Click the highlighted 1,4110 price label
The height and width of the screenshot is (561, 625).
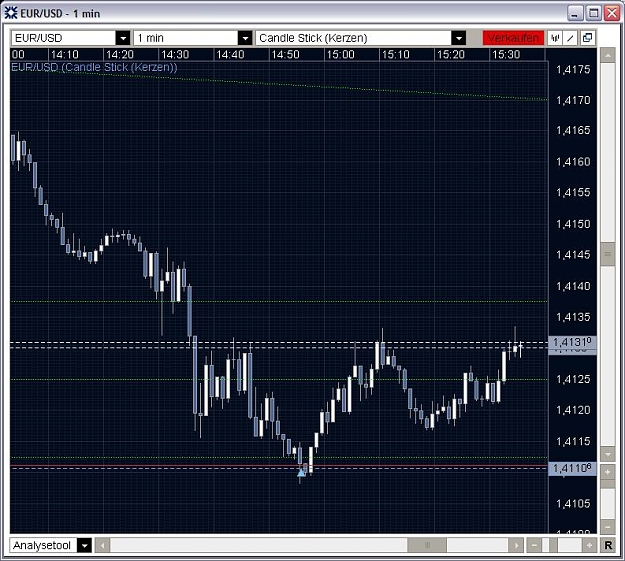click(x=572, y=468)
